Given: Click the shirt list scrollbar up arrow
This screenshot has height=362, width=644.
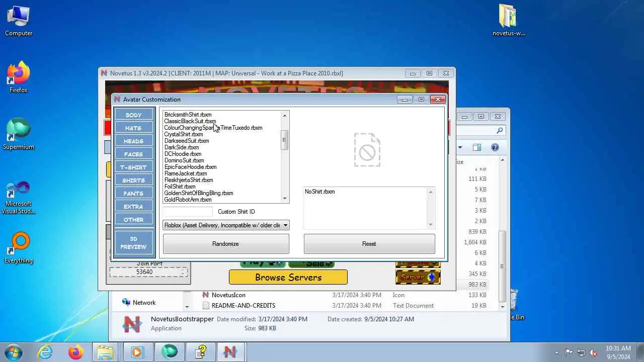Looking at the screenshot, I should [285, 116].
